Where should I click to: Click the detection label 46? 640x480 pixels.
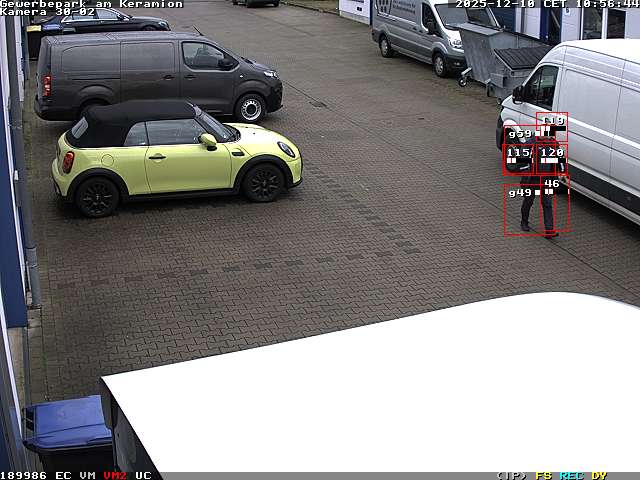tap(552, 184)
